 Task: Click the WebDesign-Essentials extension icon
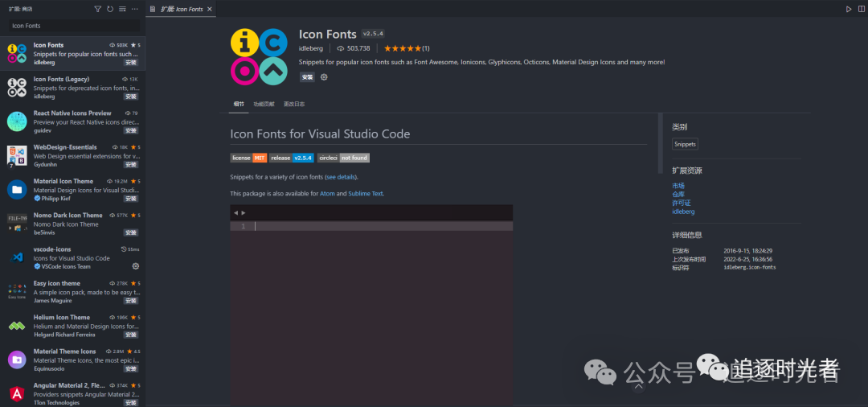coord(17,155)
